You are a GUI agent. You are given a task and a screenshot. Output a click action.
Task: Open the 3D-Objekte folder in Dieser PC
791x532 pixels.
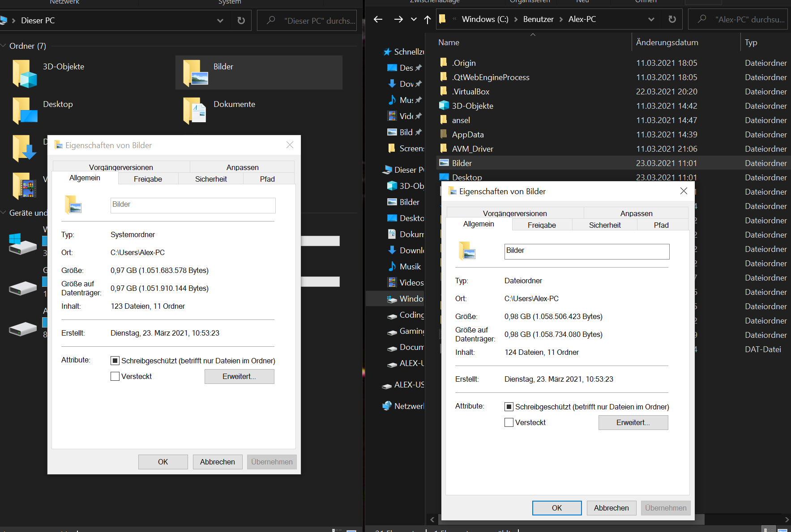pos(49,73)
